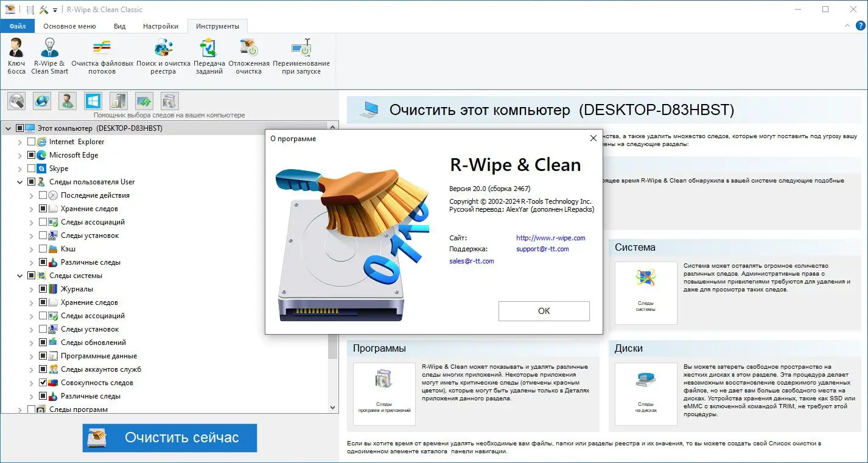868x463 pixels.
Task: Check the Последние действия checkbox
Action: click(x=43, y=195)
